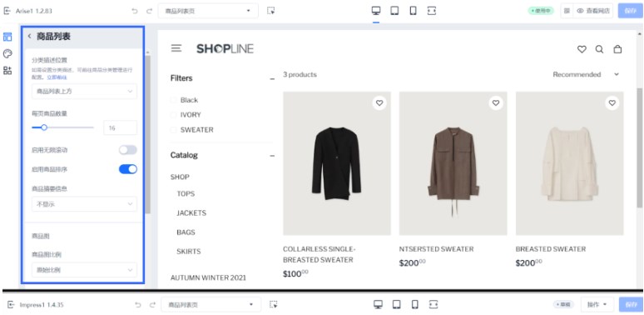
Task: Select JACKETS in the Catalog menu
Action: (191, 213)
